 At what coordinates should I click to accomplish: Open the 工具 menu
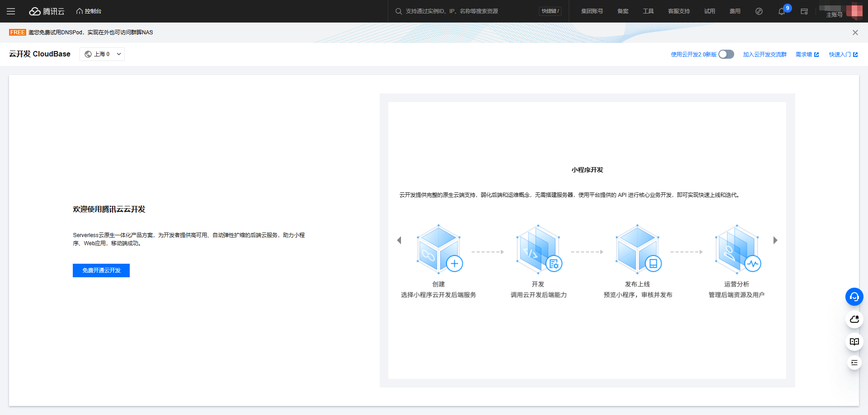click(x=648, y=11)
